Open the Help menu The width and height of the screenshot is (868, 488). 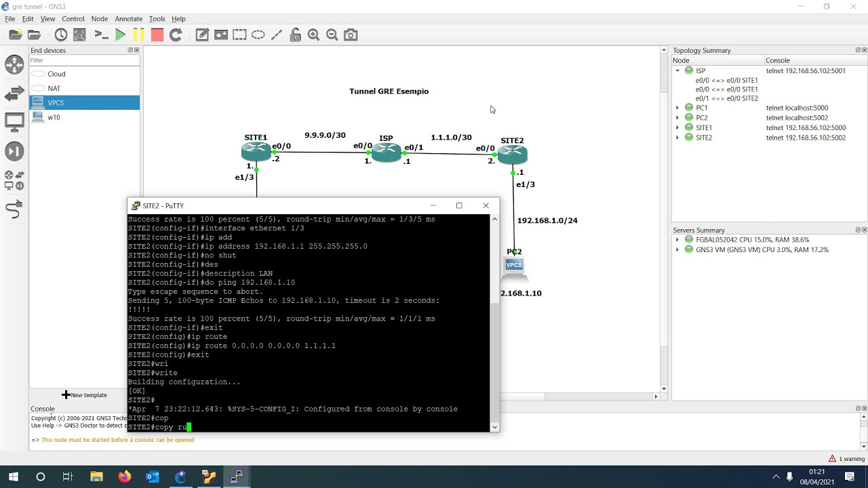pos(178,19)
